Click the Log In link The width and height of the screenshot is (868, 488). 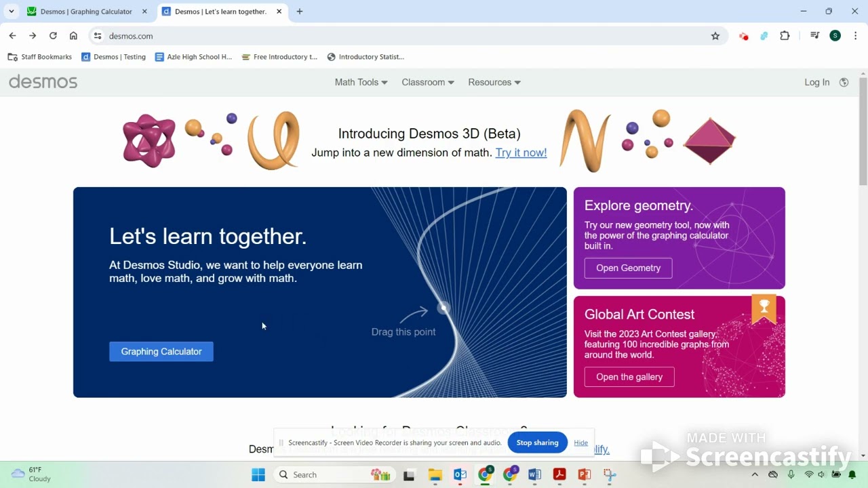pos(816,82)
